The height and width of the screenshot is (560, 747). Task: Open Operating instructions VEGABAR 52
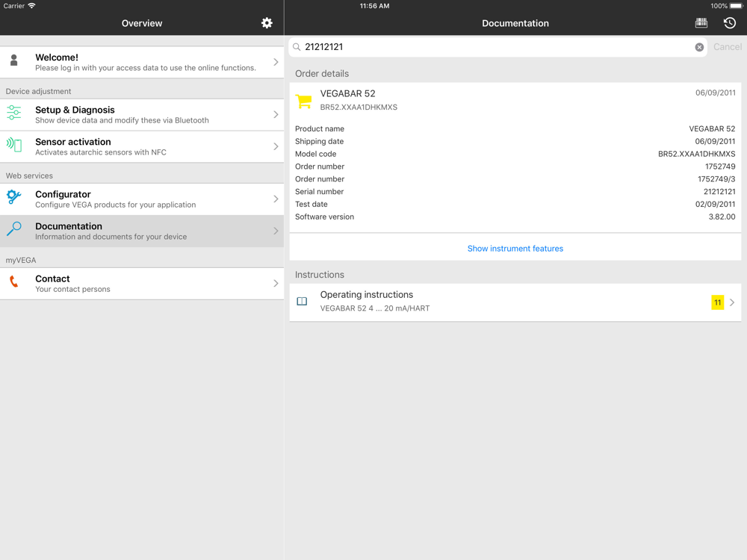tap(515, 302)
